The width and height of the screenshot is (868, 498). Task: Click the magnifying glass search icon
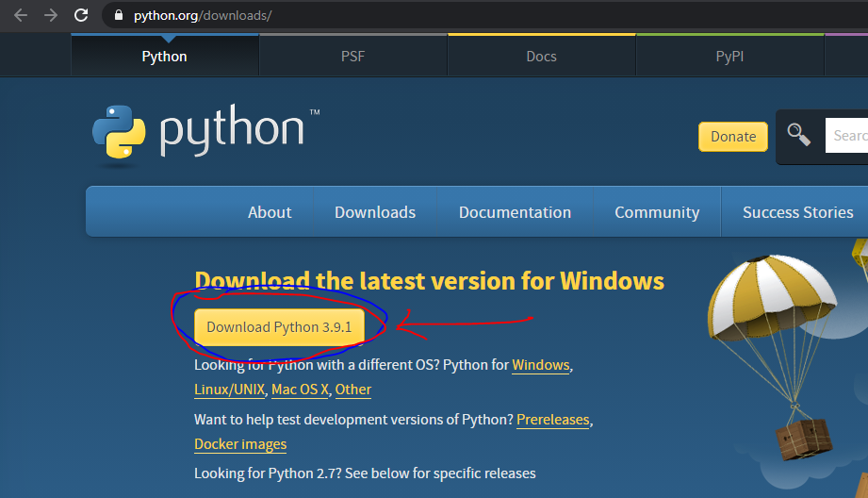[x=799, y=135]
